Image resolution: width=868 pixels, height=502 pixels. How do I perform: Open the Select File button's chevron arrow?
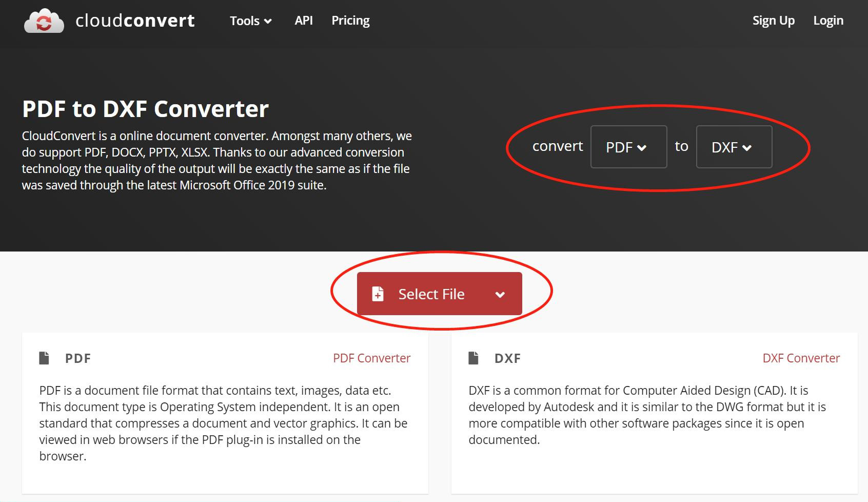500,294
